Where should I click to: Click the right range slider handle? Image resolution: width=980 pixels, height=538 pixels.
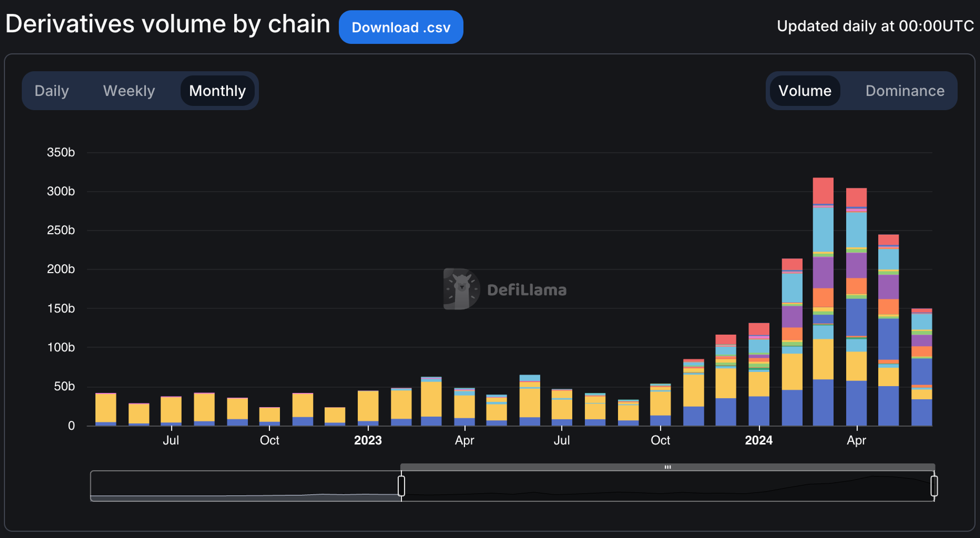pyautogui.click(x=934, y=486)
